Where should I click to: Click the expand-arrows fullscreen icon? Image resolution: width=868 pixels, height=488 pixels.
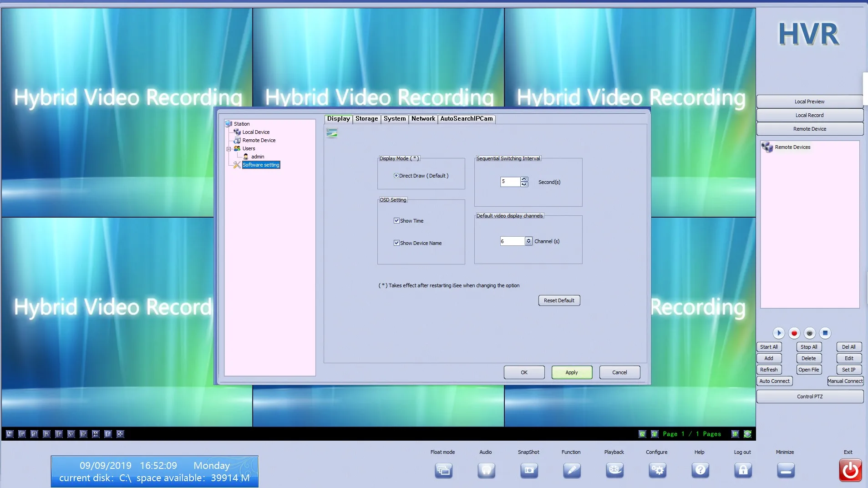pos(120,434)
